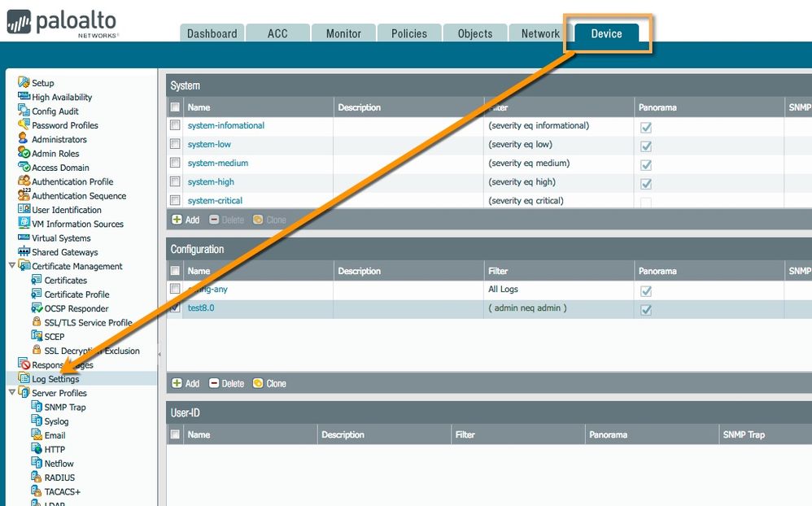This screenshot has width=812, height=506.
Task: Click the SSL/TLS Service Profile lock icon
Action: 37,322
